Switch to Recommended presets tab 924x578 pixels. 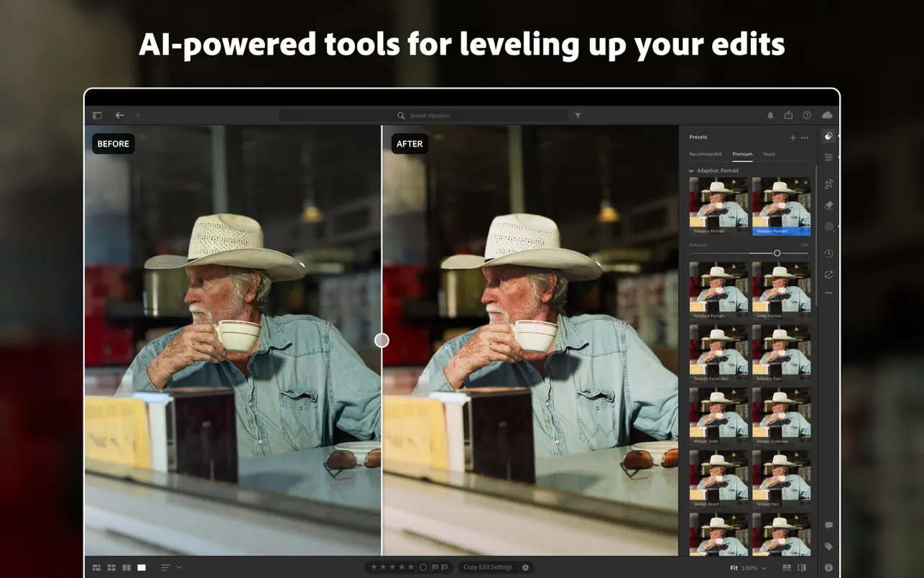point(706,154)
